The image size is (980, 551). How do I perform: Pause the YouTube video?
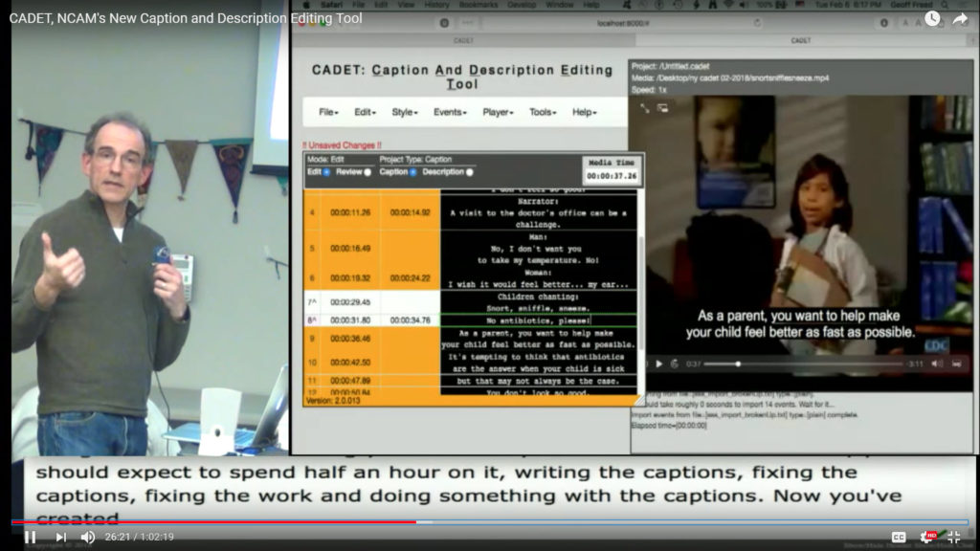[x=30, y=537]
